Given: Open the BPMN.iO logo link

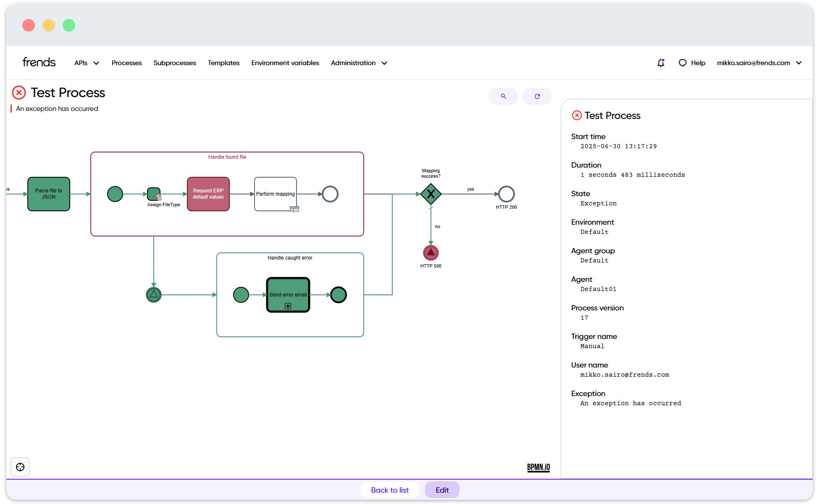Looking at the screenshot, I should [x=538, y=467].
